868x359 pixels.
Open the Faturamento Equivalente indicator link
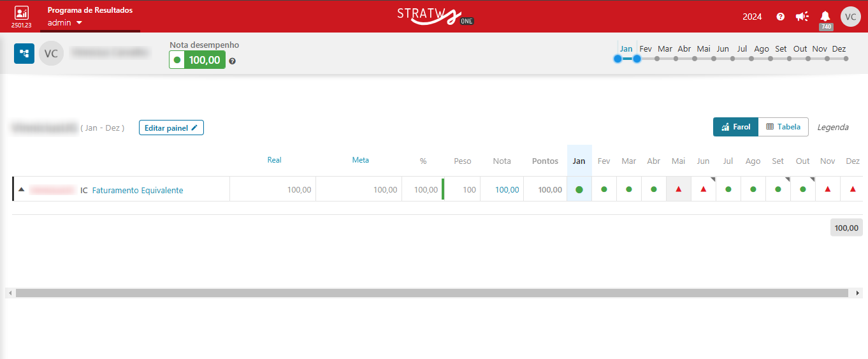point(138,190)
